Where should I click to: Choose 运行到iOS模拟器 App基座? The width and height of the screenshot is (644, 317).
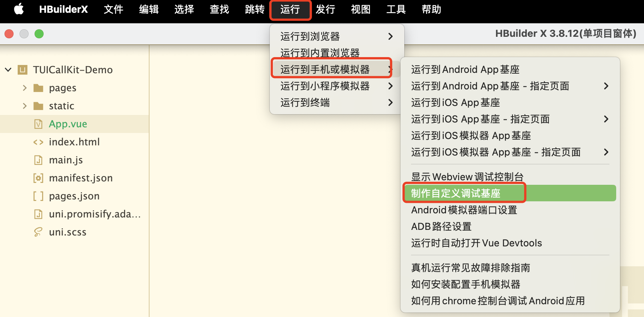point(510,136)
